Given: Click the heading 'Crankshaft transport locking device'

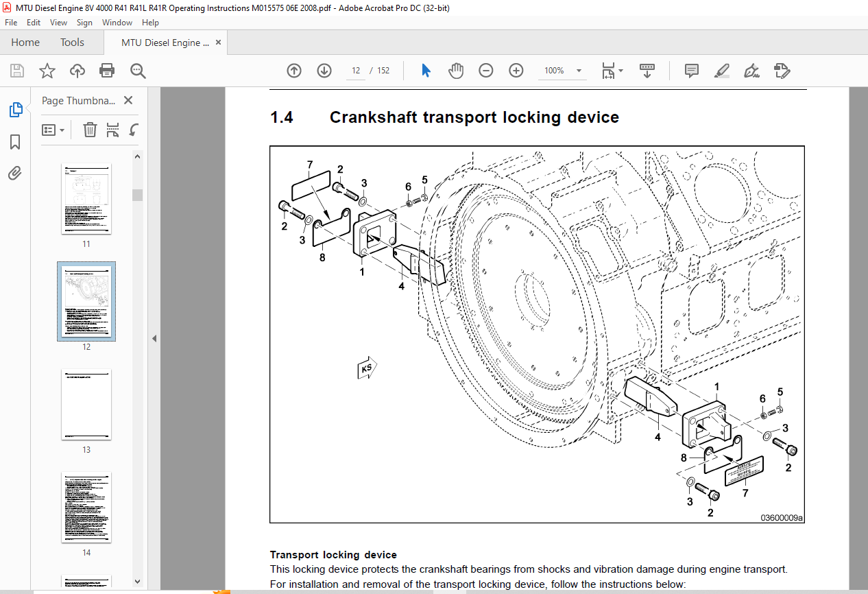Looking at the screenshot, I should [474, 117].
